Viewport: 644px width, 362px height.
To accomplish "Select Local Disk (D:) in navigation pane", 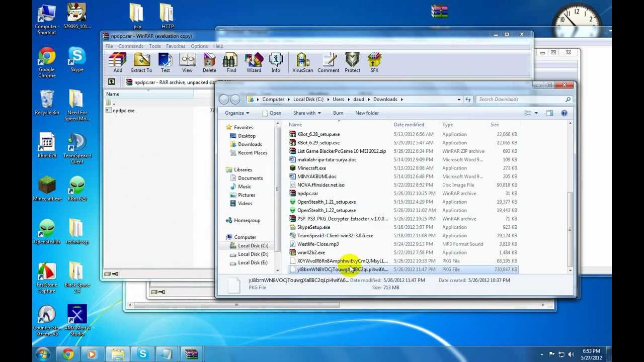I will 253,254.
